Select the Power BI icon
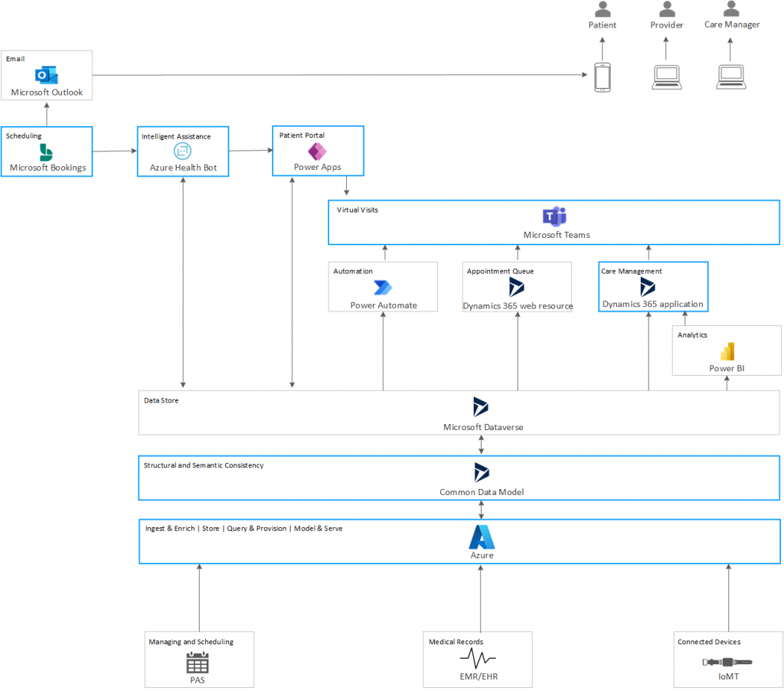Image resolution: width=784 pixels, height=691 pixels. (727, 351)
